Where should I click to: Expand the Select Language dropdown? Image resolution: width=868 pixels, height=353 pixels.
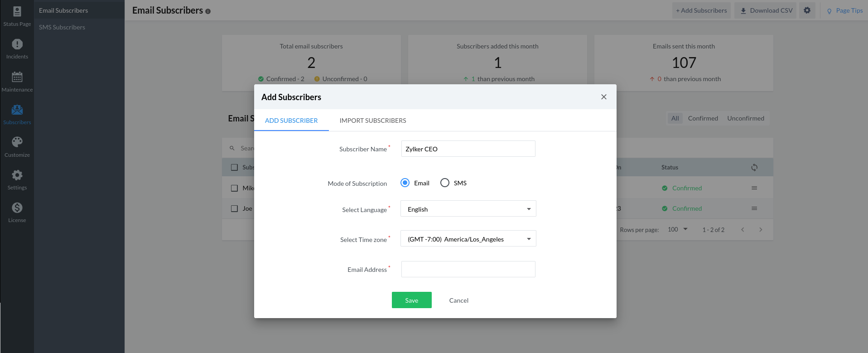[x=468, y=209]
